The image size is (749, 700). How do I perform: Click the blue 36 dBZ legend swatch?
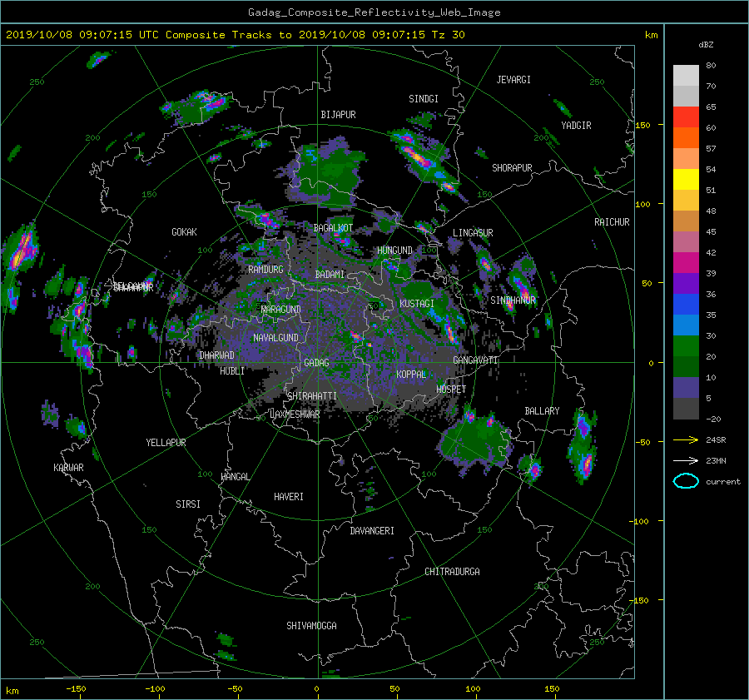(x=686, y=305)
